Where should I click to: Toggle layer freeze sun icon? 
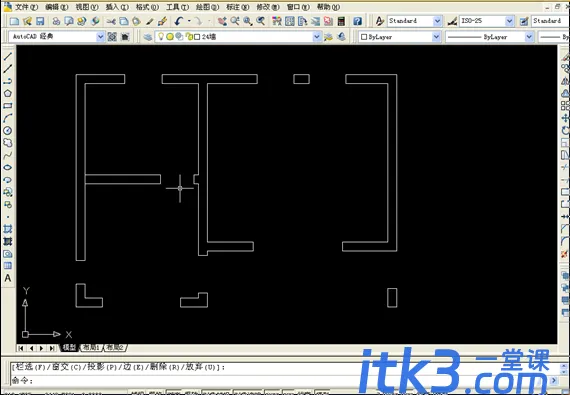click(170, 37)
